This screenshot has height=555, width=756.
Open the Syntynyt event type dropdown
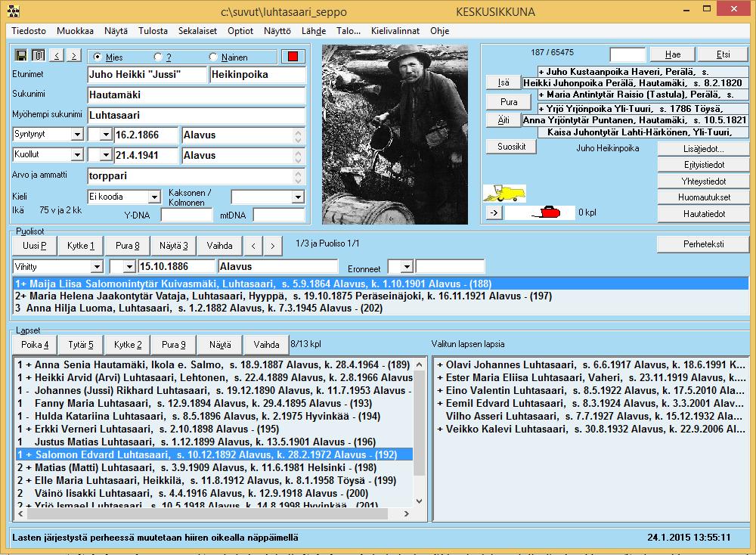[77, 134]
